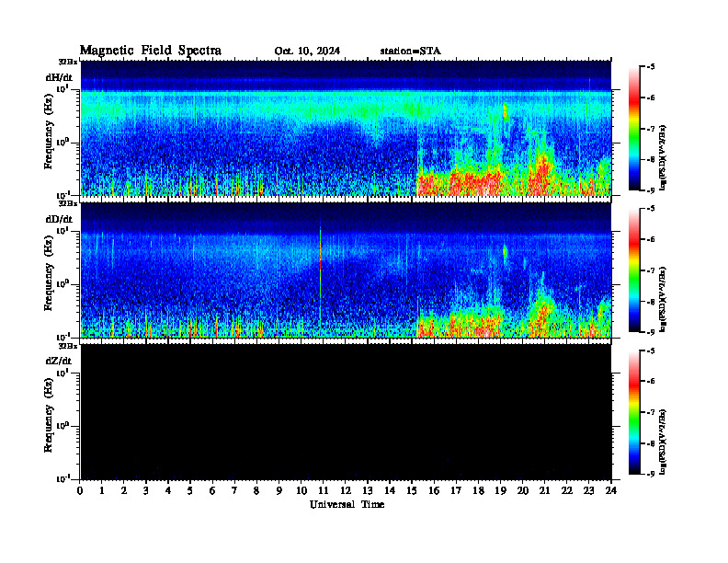Click hour 11 on the time axis

coord(324,491)
